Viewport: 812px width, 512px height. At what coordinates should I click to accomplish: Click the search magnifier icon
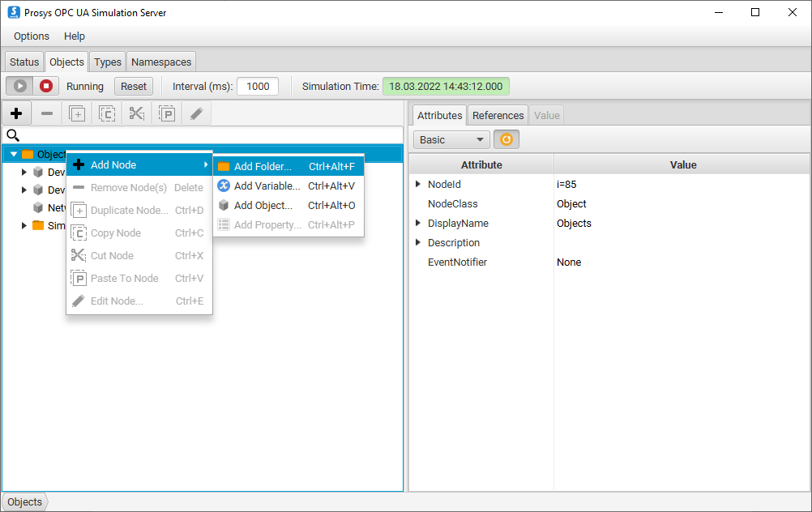pyautogui.click(x=13, y=135)
